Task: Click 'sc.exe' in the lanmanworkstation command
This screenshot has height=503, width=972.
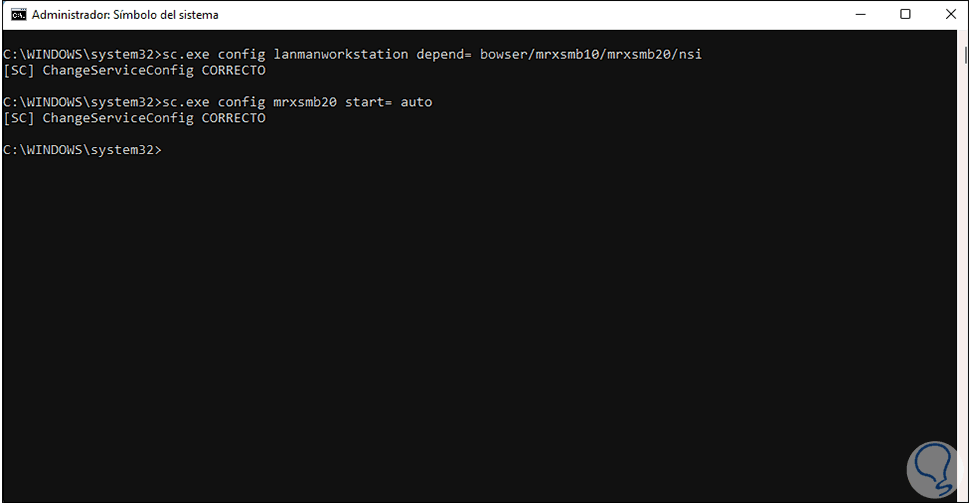Action: [x=186, y=54]
